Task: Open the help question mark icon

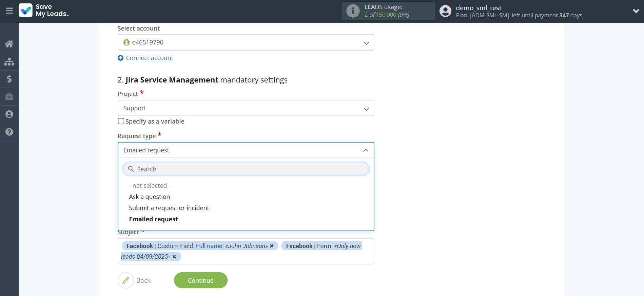Action: coord(9,132)
